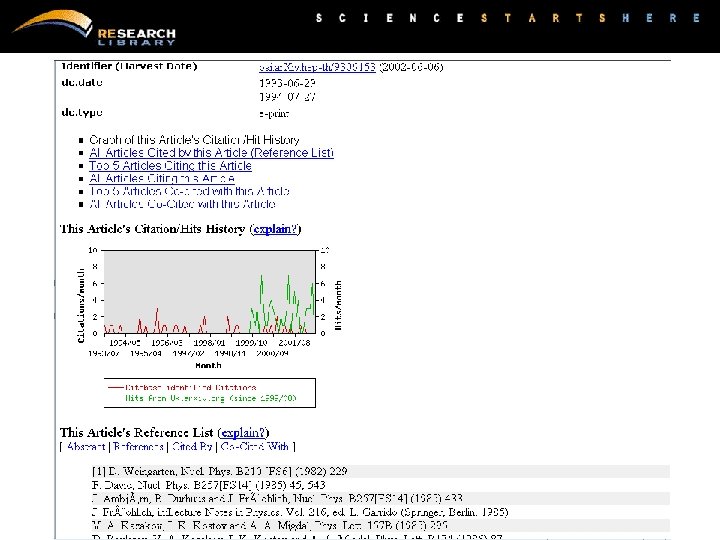Image resolution: width=720 pixels, height=540 pixels.
Task: Click the harvest date (2003-06-06)
Action: pos(411,67)
